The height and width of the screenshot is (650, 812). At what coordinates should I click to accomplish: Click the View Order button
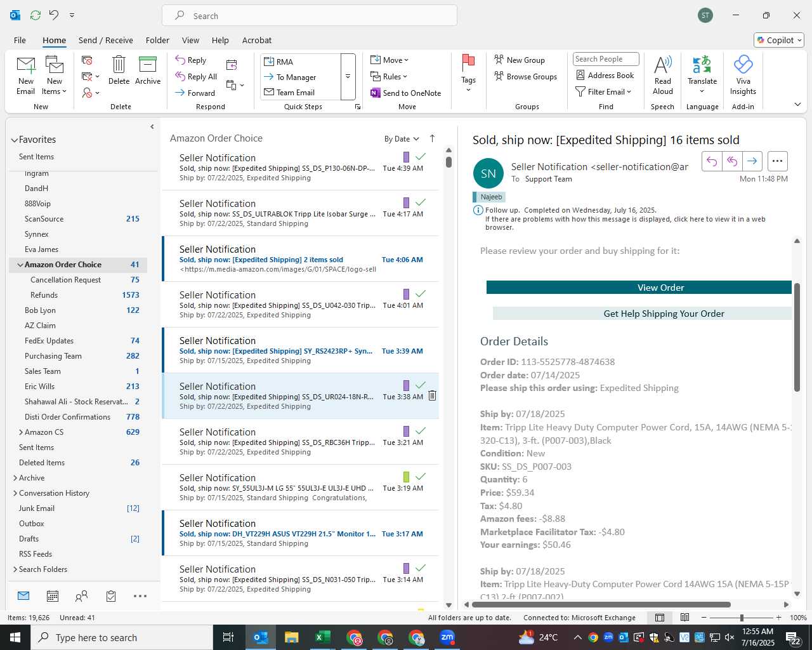[639, 288]
